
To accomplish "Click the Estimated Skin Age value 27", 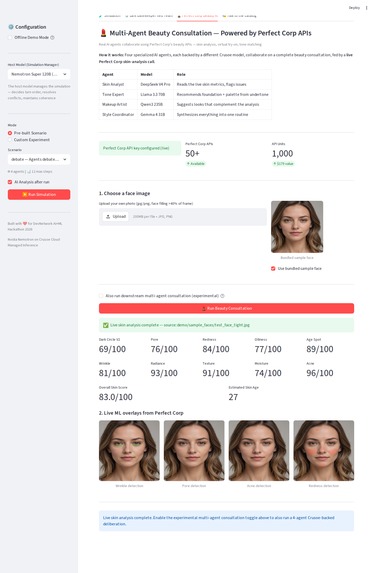I will pos(233,397).
